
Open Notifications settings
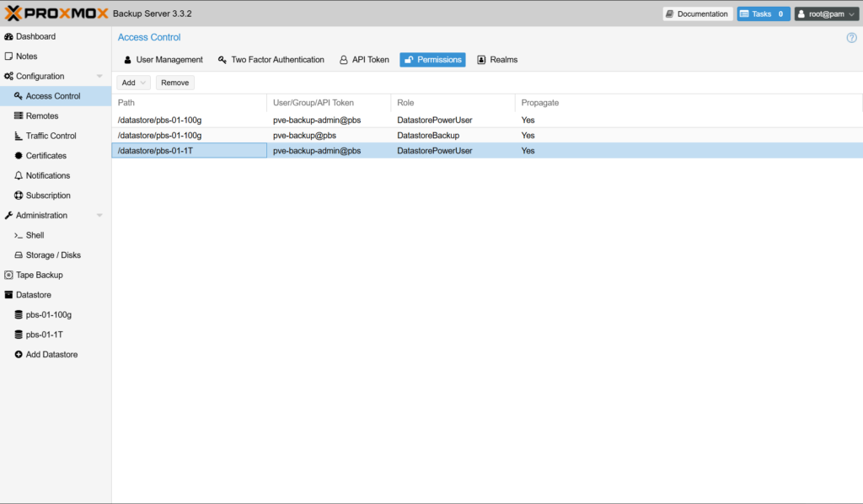[x=48, y=175]
